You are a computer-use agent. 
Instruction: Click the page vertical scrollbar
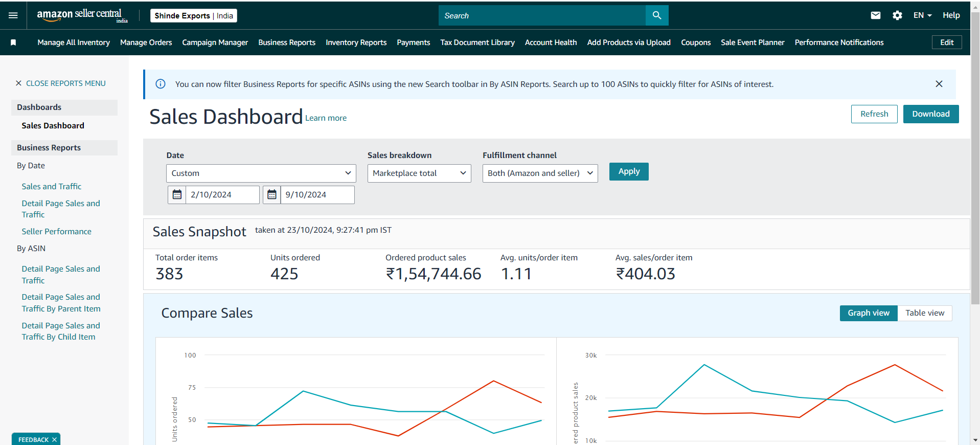[975, 159]
